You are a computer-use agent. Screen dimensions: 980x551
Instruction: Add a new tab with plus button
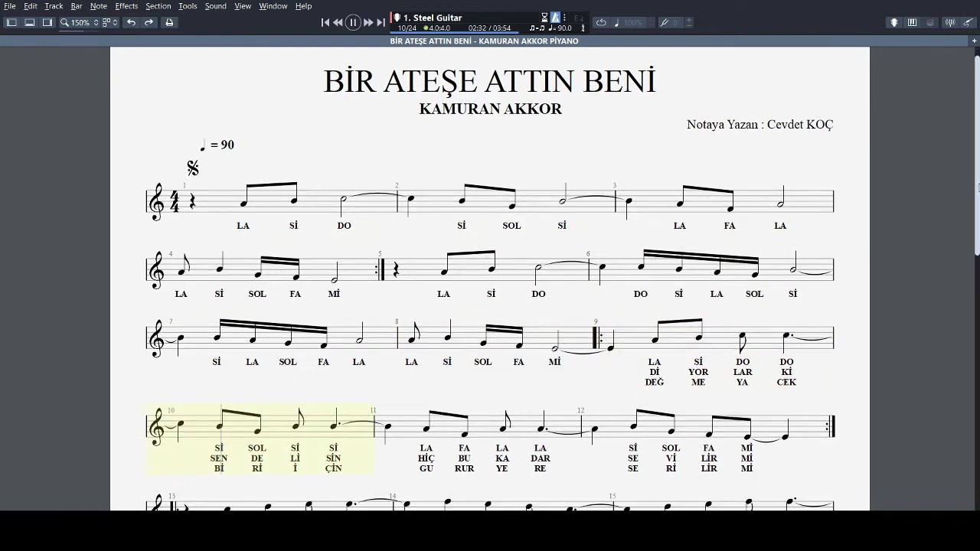tap(974, 41)
